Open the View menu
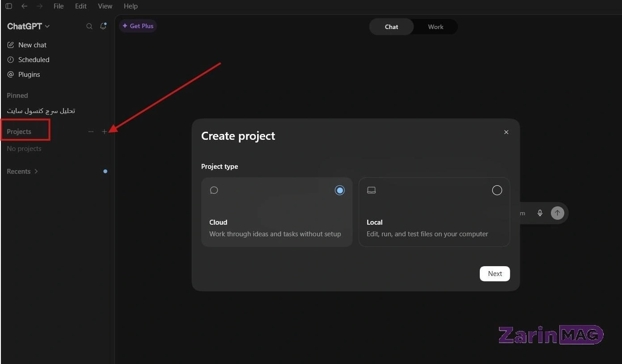This screenshot has width=622, height=364. 105,6
